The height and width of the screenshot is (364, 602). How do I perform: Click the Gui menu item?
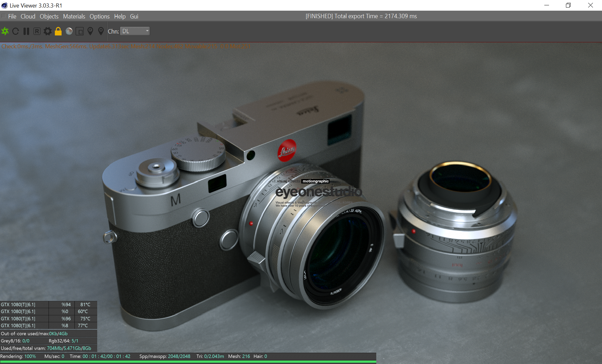(x=134, y=16)
